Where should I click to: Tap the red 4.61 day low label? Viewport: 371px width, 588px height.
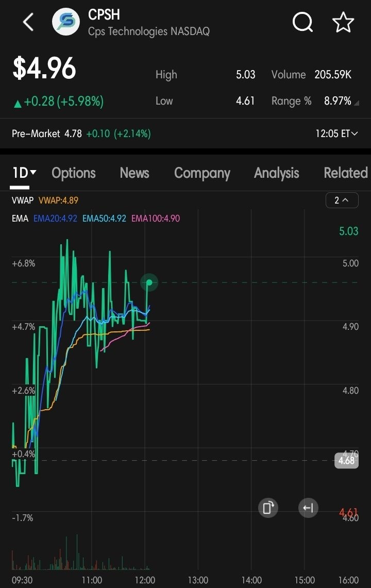[x=348, y=512]
